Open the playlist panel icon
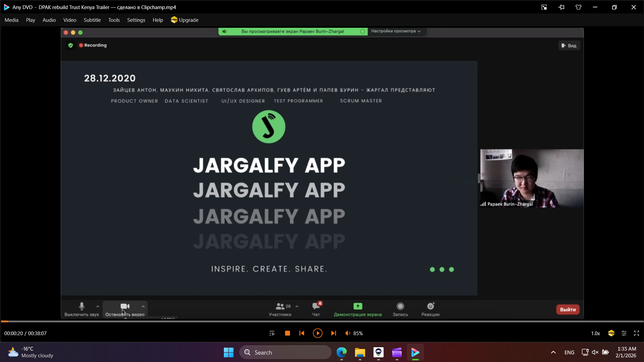Image resolution: width=644 pixels, height=362 pixels. pyautogui.click(x=272, y=333)
